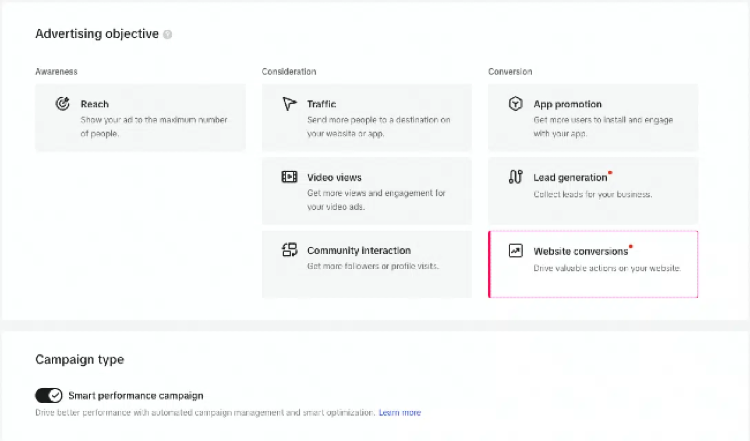750x441 pixels.
Task: Click the App promotion cube icon
Action: point(515,104)
